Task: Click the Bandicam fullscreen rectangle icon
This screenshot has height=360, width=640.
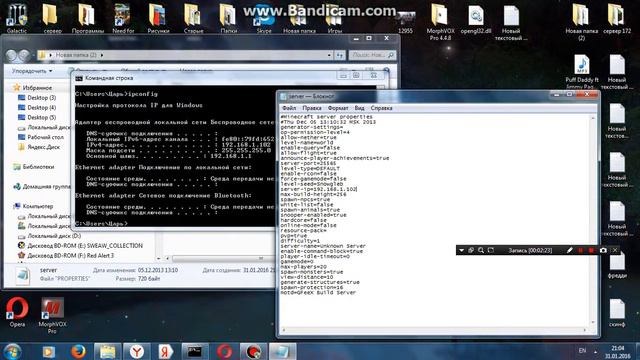Action: pyautogui.click(x=491, y=250)
